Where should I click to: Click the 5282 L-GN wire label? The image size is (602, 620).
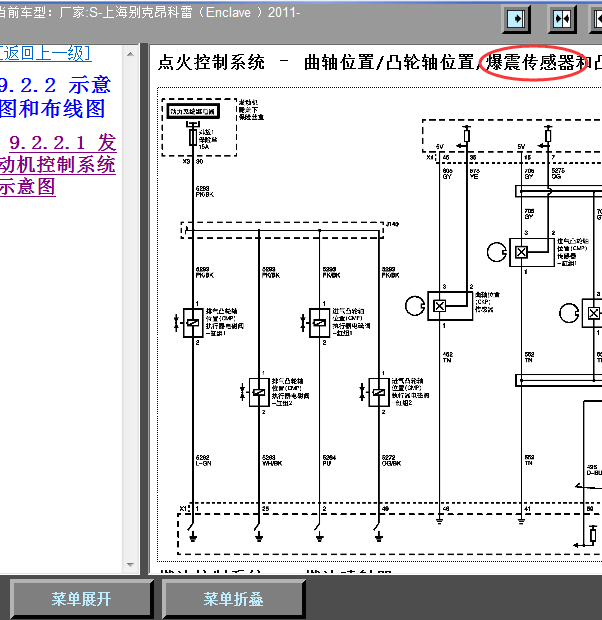point(203,460)
